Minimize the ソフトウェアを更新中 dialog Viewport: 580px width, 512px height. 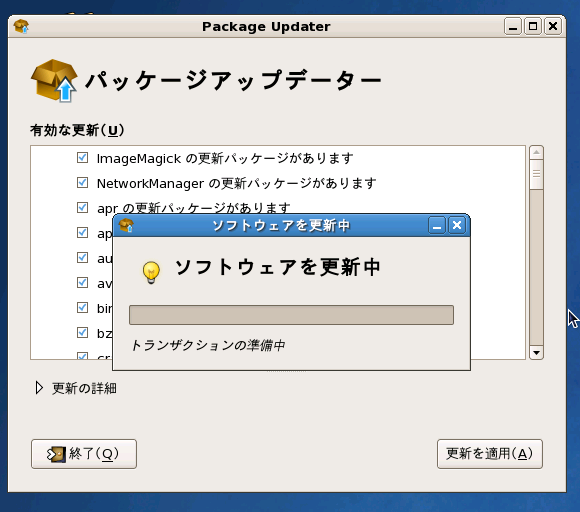pos(437,225)
